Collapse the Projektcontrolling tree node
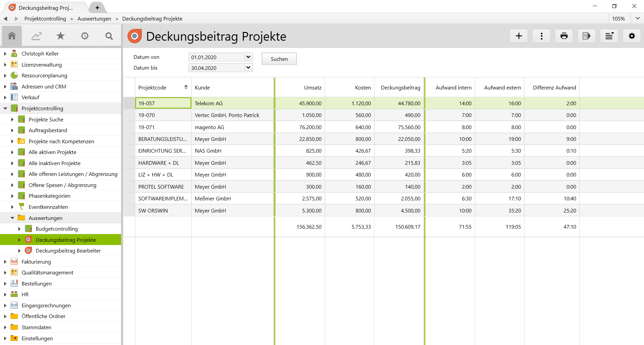644x345 pixels. click(5, 108)
